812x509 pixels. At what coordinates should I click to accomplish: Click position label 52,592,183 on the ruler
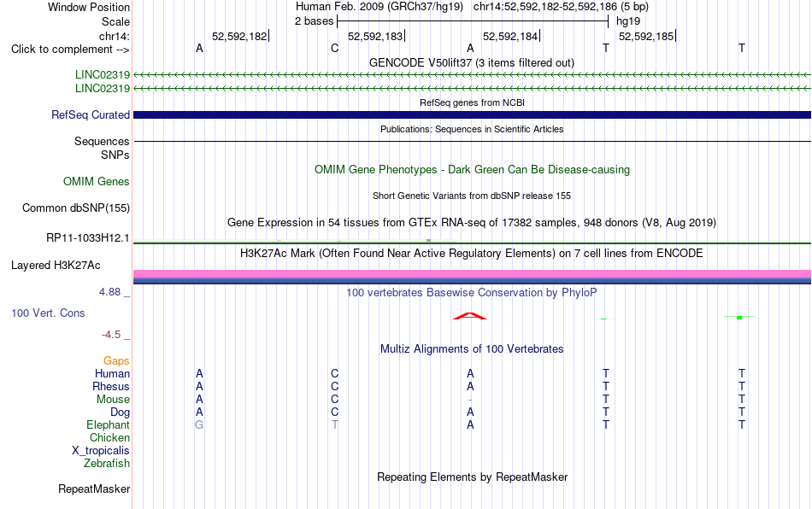coord(375,36)
